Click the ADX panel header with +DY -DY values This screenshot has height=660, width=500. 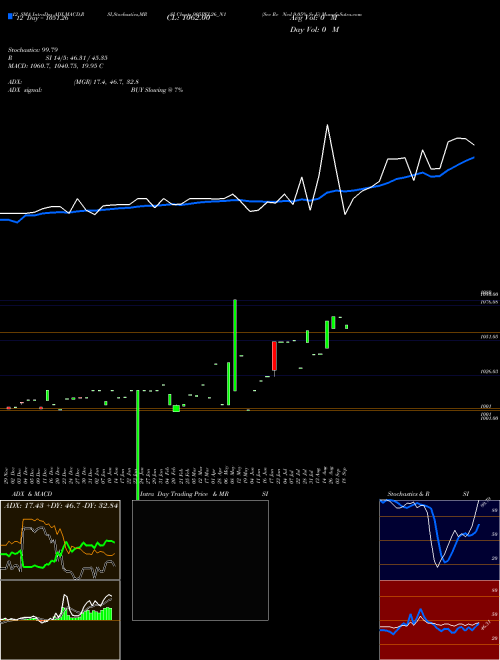point(60,505)
